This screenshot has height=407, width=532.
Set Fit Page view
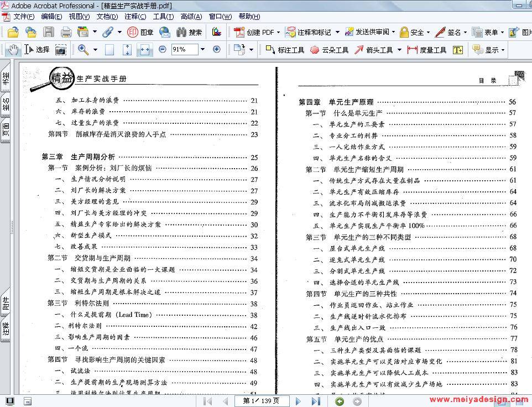127,50
